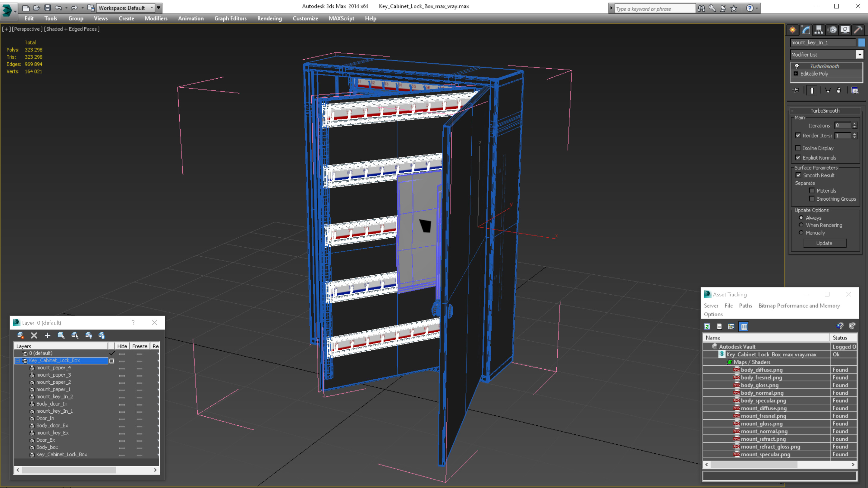Click the object color swatch beside mount_key_In_1
Image resolution: width=868 pixels, height=488 pixels.
point(862,42)
